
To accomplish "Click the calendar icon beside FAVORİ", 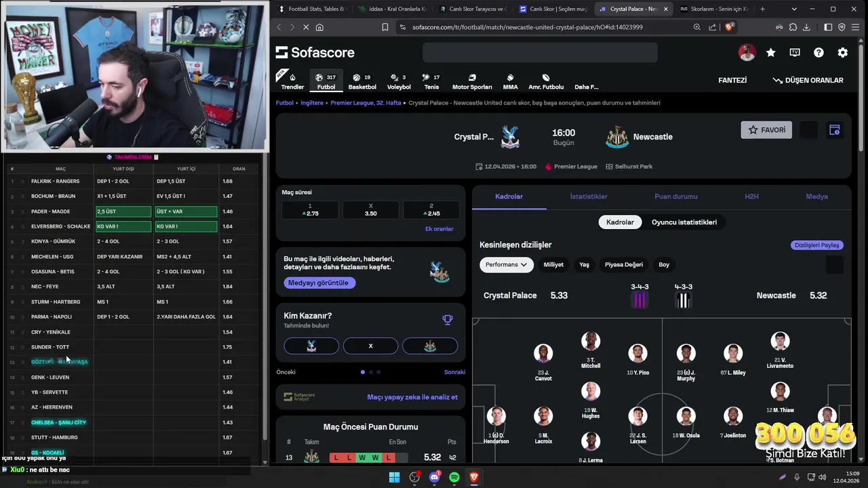I will 835,130.
